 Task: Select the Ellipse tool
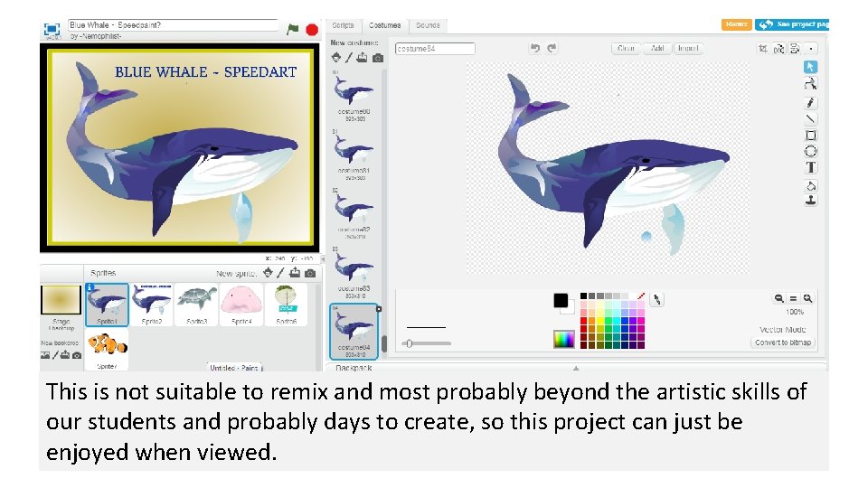tap(810, 151)
